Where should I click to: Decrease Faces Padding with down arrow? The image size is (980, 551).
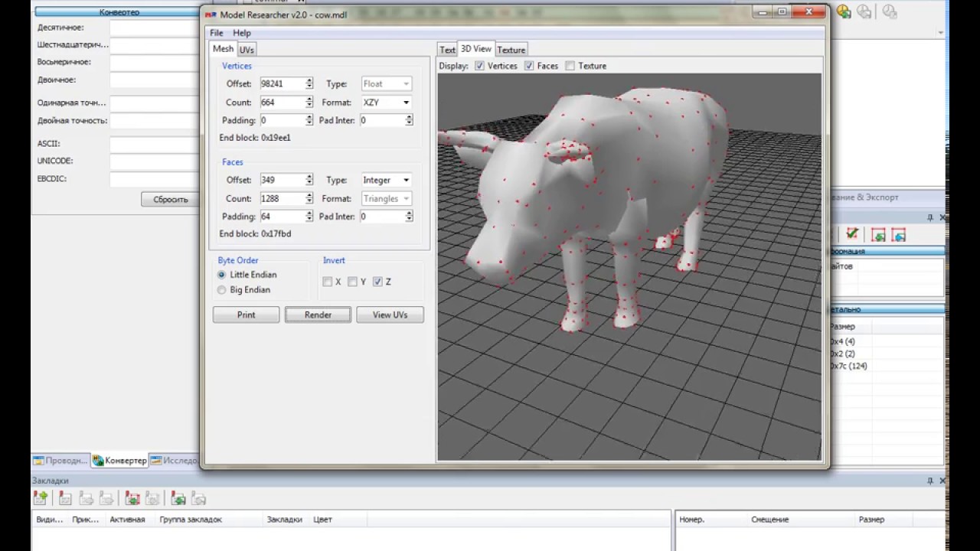309,220
